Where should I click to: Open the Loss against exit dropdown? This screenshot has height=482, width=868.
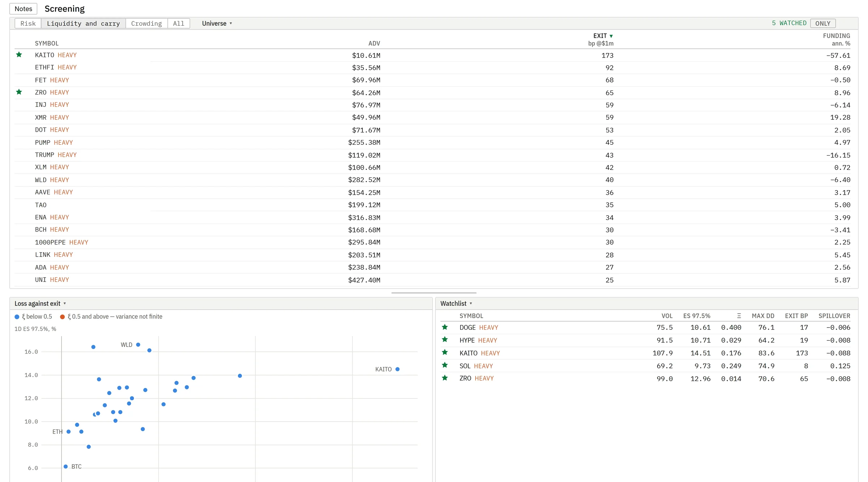40,304
